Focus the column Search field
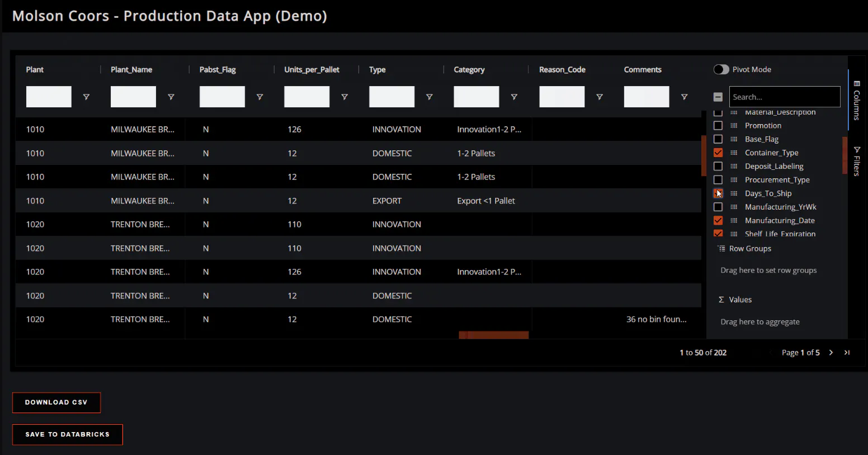The height and width of the screenshot is (455, 868). (785, 97)
